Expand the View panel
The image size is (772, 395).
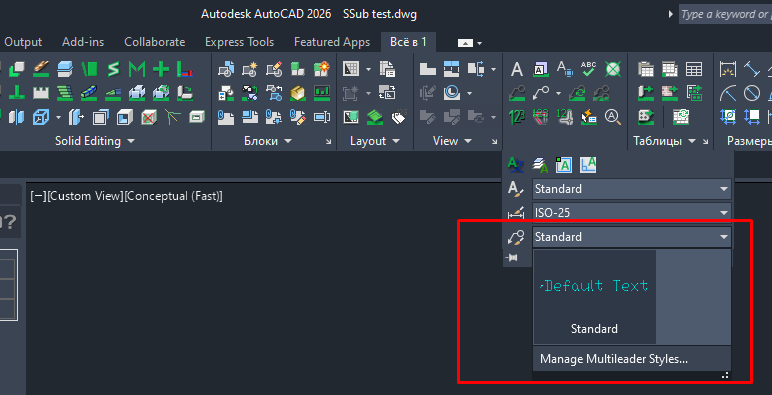click(x=468, y=141)
